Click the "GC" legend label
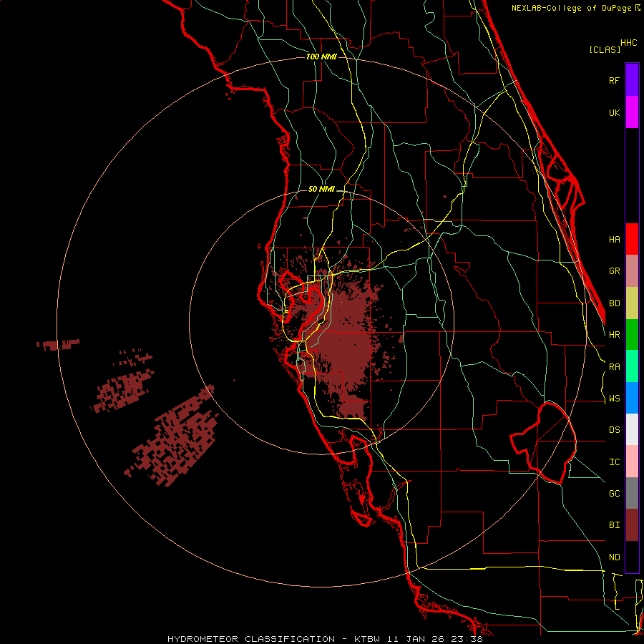Screen dimensions: 644x644 (x=614, y=494)
